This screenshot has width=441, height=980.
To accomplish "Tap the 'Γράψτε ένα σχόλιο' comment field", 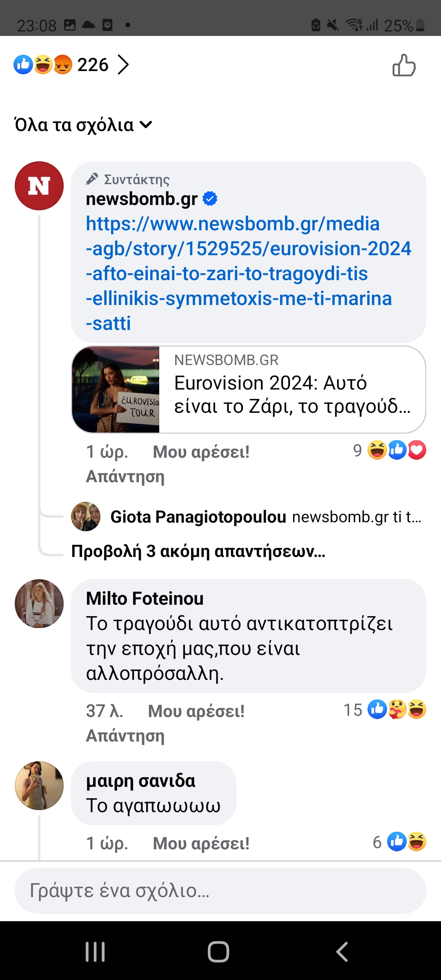I will pos(220,891).
